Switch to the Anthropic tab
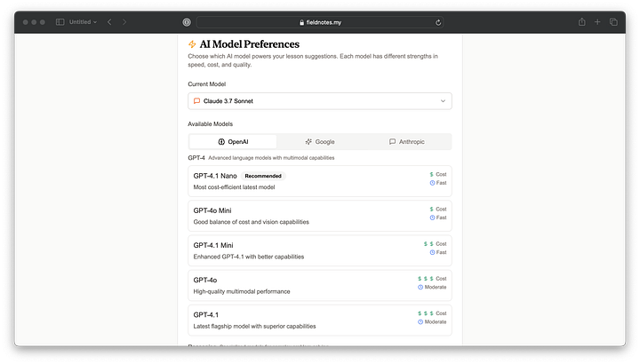640x364 pixels. 407,142
